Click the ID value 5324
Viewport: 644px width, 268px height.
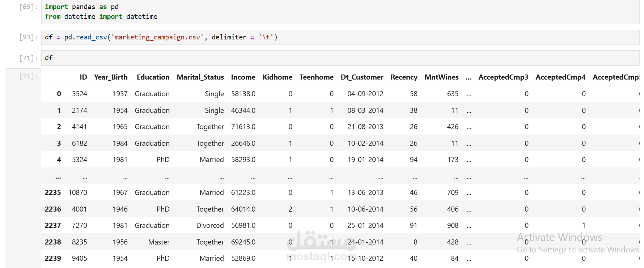80,159
